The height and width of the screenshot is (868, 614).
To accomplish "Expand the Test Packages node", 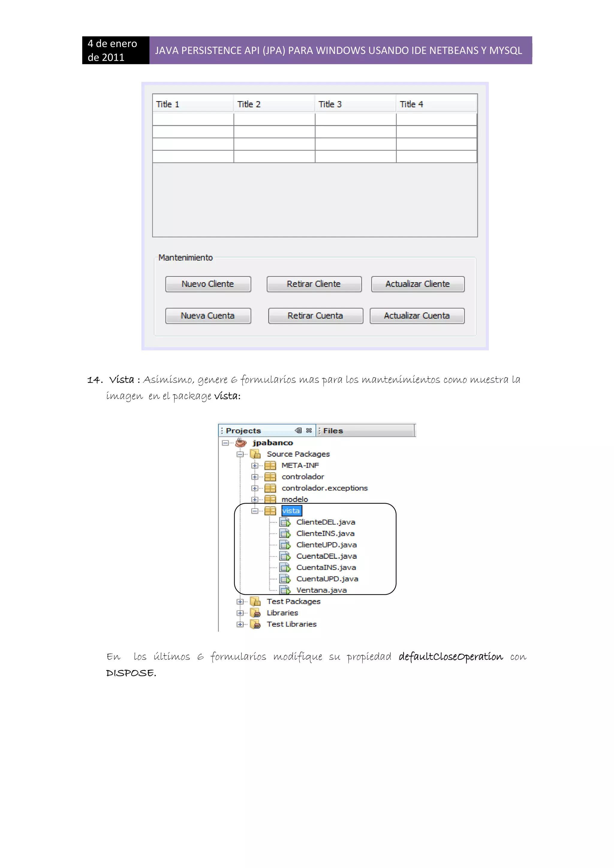I will coord(240,602).
